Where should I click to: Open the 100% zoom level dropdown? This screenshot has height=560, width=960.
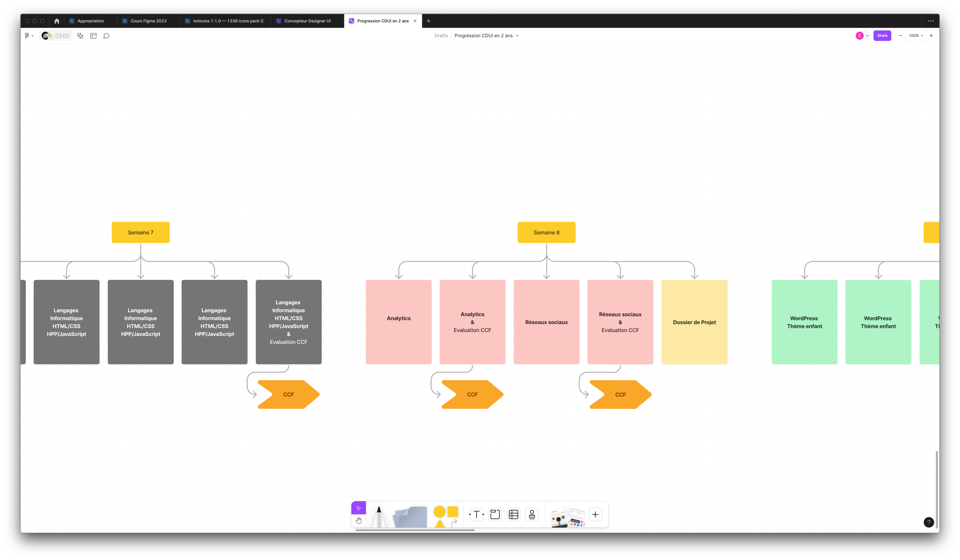(916, 36)
